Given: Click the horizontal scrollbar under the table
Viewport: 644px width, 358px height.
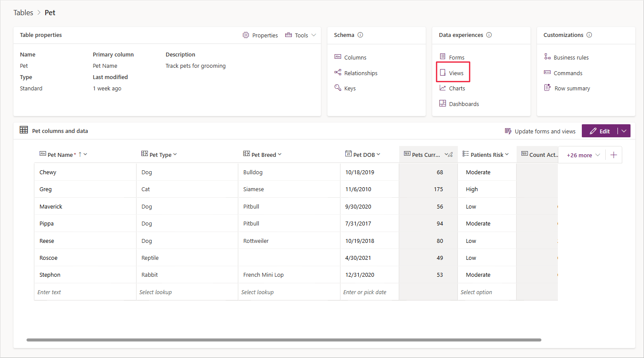Looking at the screenshot, I should [x=284, y=340].
